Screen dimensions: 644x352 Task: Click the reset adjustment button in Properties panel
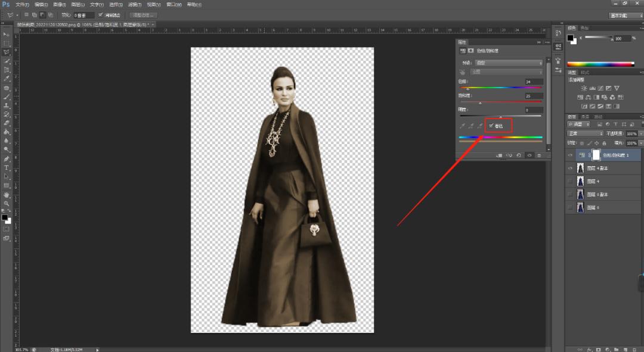pos(519,155)
